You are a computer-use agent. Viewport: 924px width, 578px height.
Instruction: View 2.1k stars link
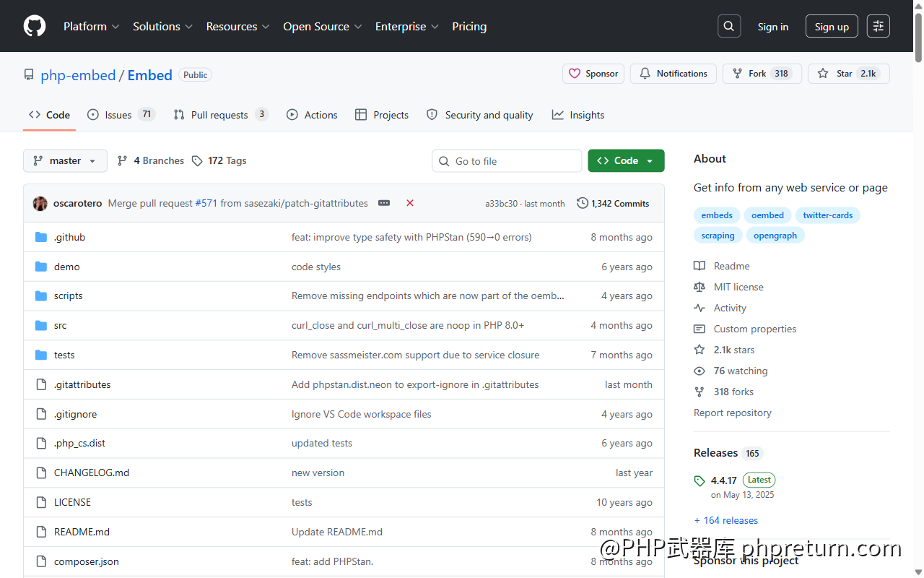725,350
